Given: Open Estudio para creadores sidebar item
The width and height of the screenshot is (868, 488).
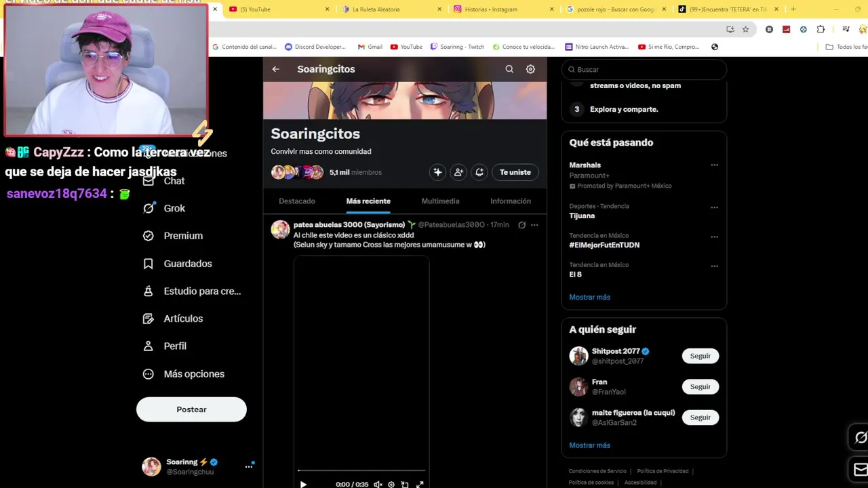Looking at the screenshot, I should point(192,291).
